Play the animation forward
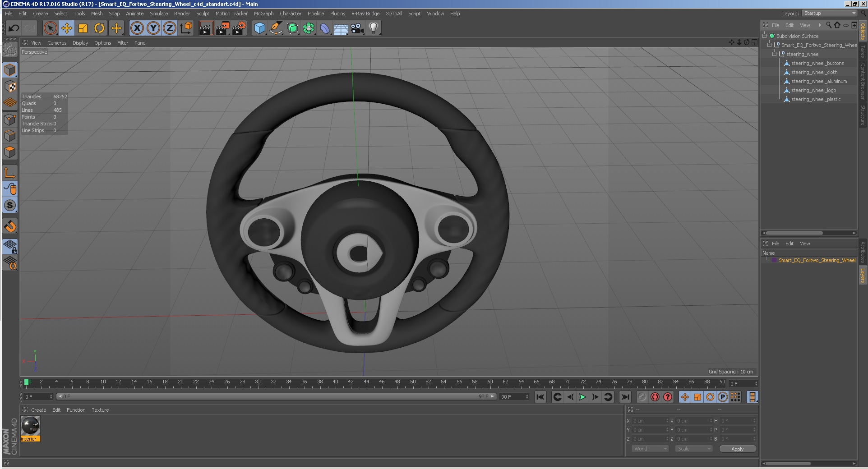This screenshot has width=868, height=469. click(x=582, y=397)
